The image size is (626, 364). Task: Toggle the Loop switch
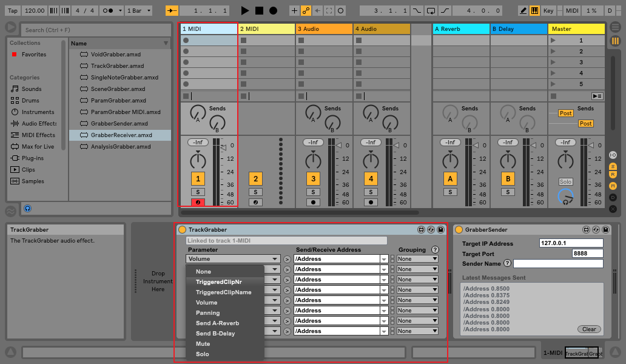coord(431,11)
